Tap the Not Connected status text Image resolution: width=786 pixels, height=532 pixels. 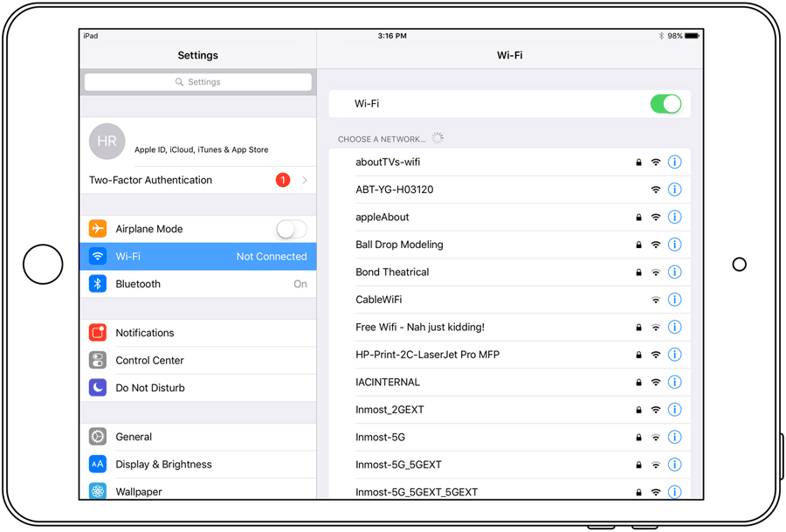(x=272, y=257)
